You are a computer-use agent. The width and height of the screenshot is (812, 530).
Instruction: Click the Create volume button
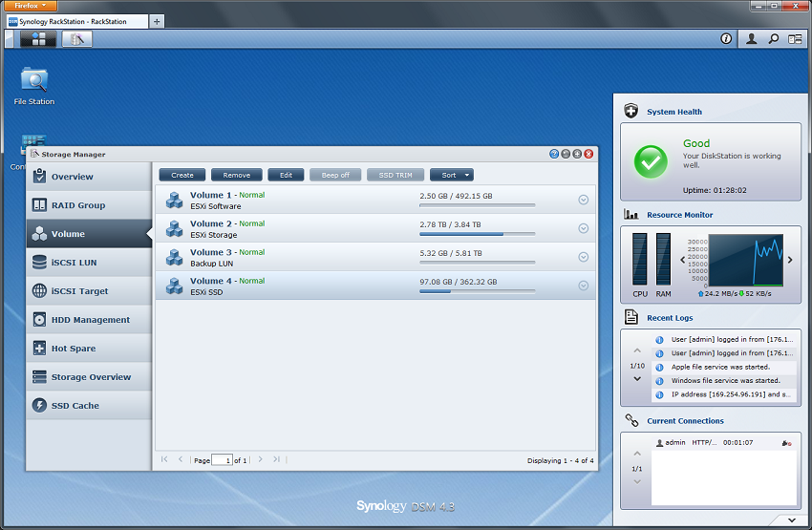182,175
